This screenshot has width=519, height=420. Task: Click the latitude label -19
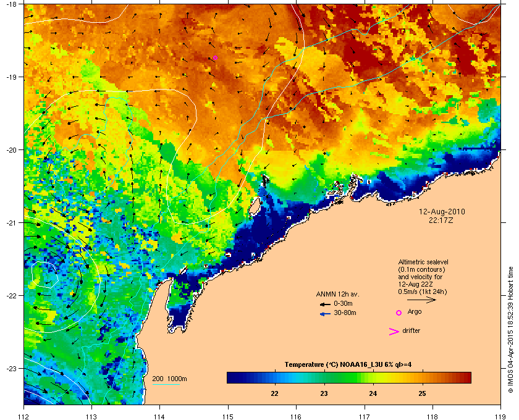11,77
